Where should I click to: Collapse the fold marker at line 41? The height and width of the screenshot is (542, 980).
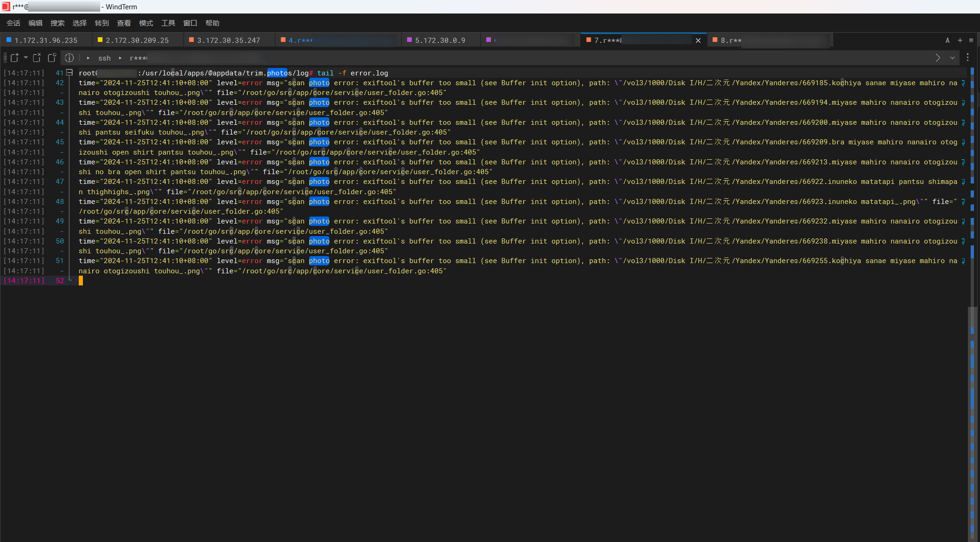(70, 73)
